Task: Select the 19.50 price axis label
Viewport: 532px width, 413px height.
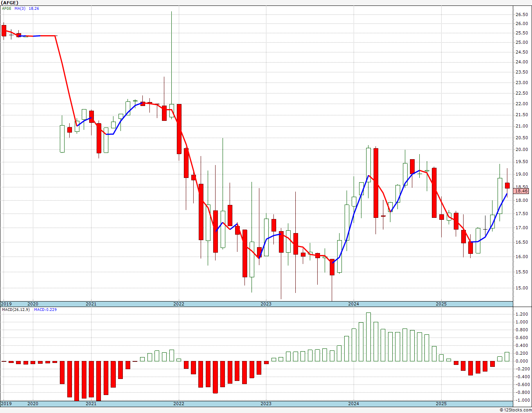Action: click(521, 162)
